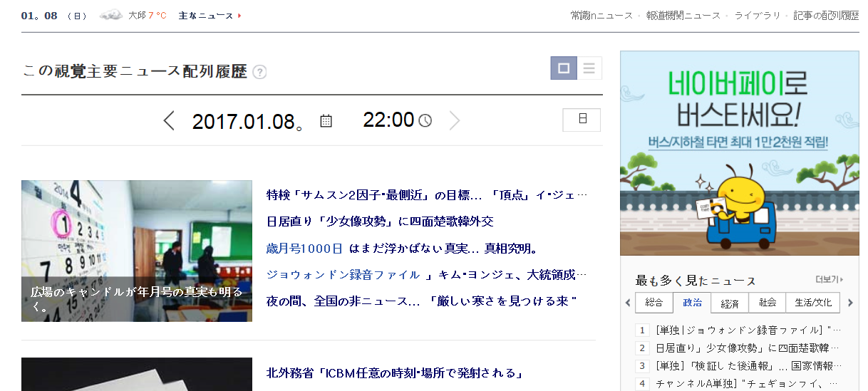Click the date 2017.01.08 text
This screenshot has height=391, width=868.
pos(249,122)
